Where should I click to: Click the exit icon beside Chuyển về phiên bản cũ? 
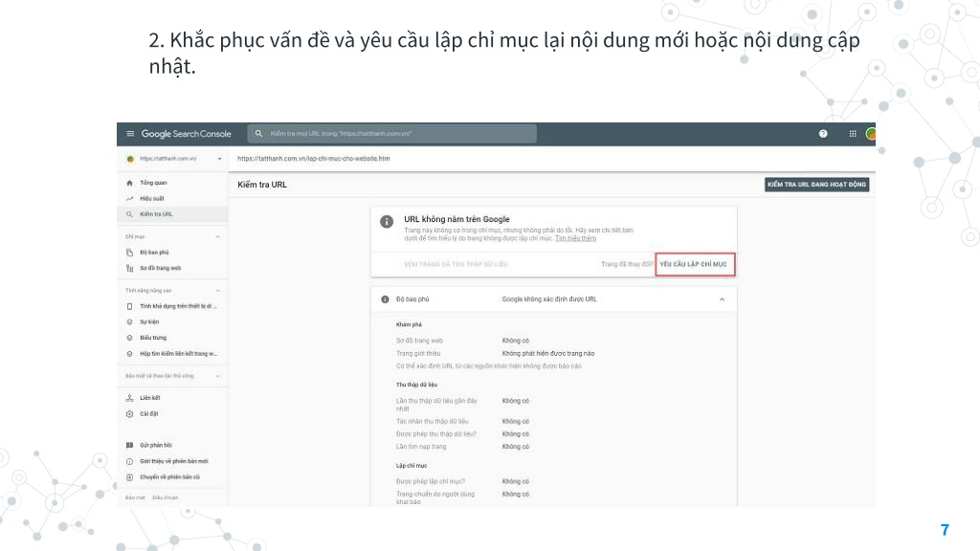pyautogui.click(x=129, y=477)
